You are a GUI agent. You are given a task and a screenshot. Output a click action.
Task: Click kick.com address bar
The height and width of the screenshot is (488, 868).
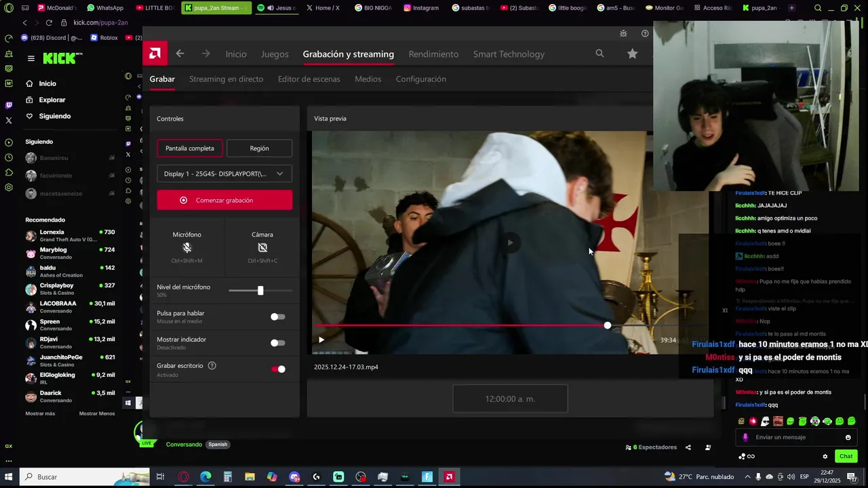click(100, 22)
